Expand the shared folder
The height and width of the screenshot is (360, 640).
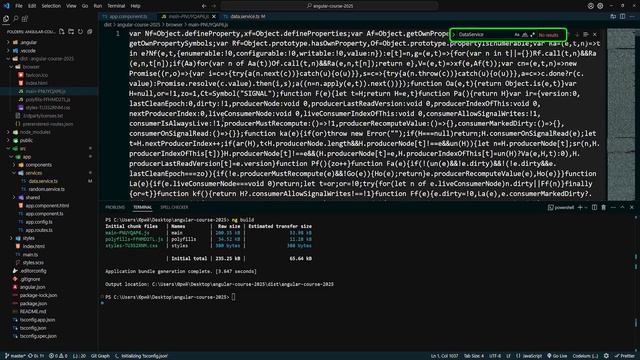pos(33,198)
